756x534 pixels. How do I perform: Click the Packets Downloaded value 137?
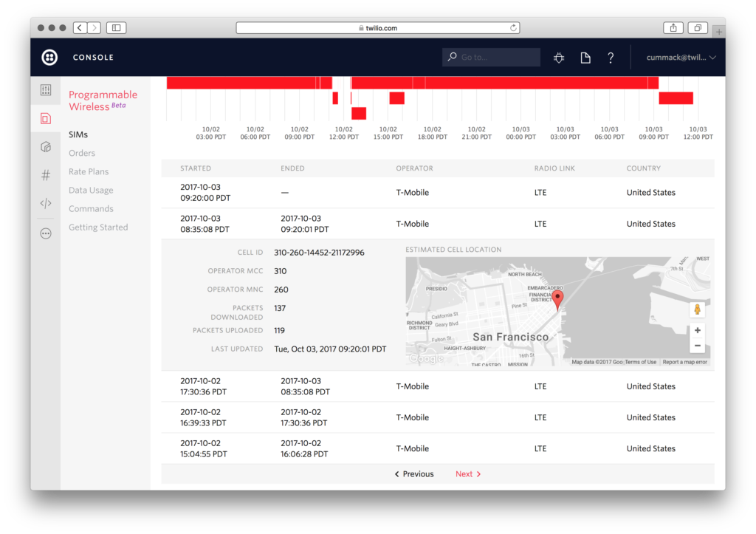tap(280, 308)
